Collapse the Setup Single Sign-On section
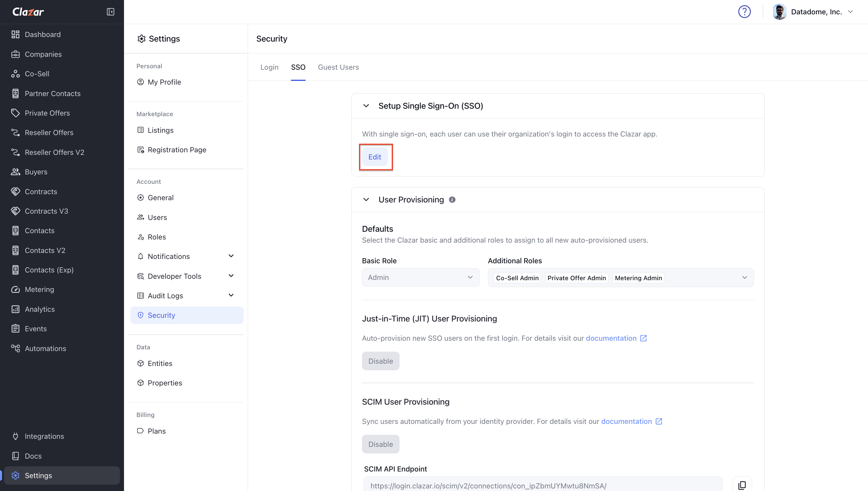 (366, 106)
